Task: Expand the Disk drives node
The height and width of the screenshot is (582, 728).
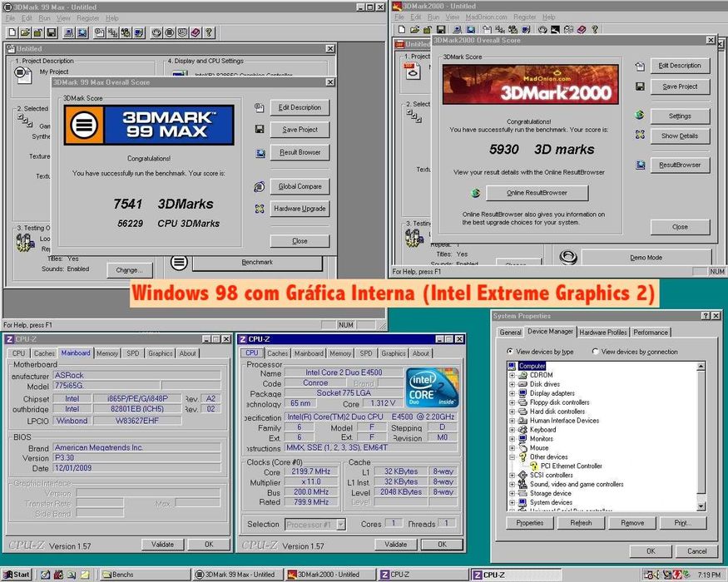Action: pyautogui.click(x=513, y=384)
